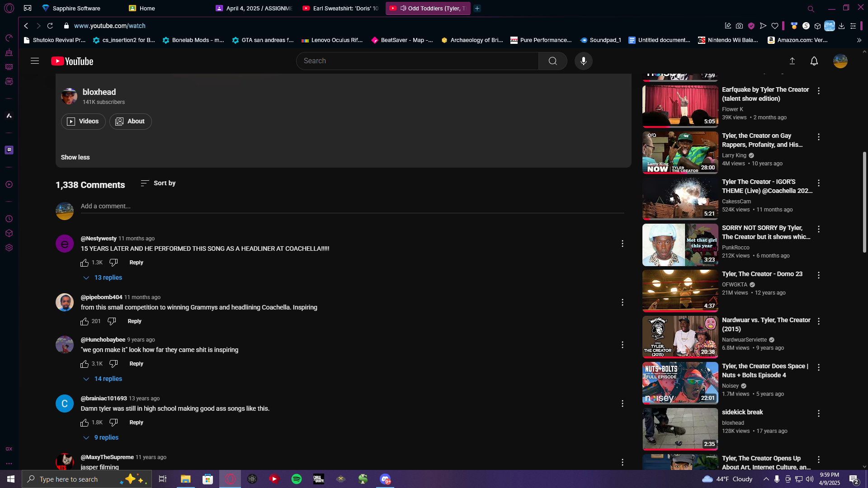868x488 pixels.
Task: Open the BeatSaver bookmark
Action: click(x=402, y=40)
